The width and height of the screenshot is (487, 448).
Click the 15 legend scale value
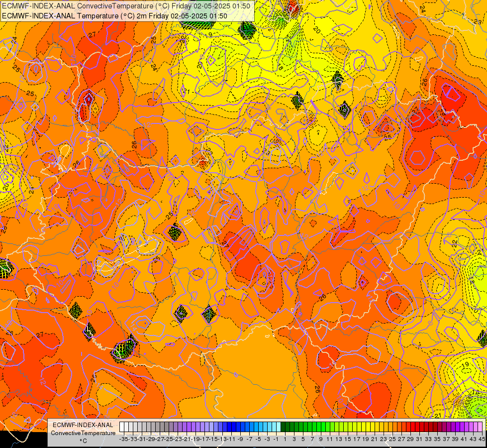[x=348, y=439]
